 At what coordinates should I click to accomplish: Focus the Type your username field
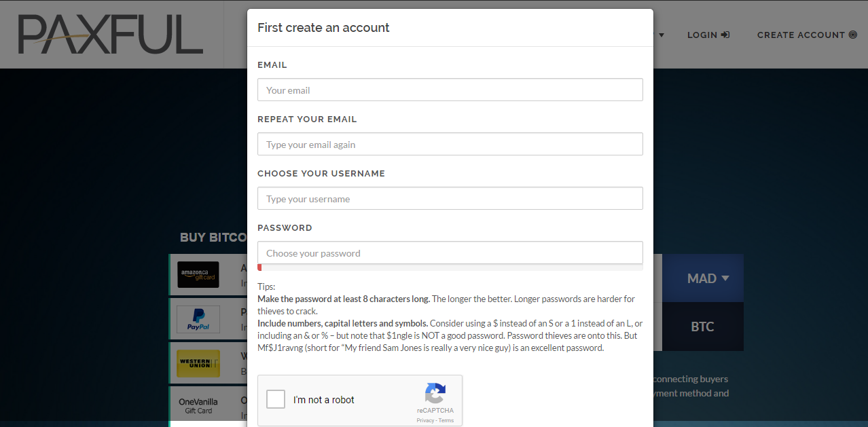[450, 198]
